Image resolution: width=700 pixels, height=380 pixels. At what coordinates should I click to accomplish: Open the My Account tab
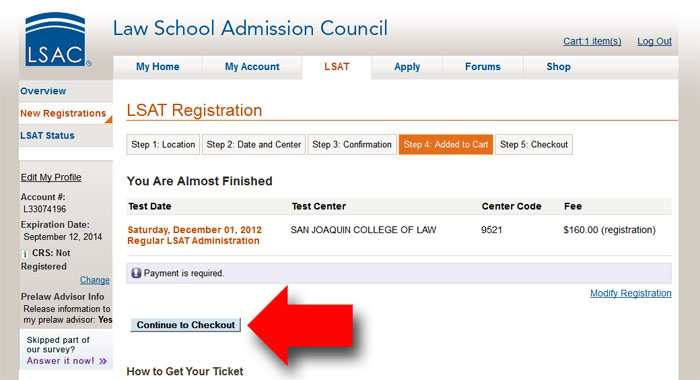[252, 67]
